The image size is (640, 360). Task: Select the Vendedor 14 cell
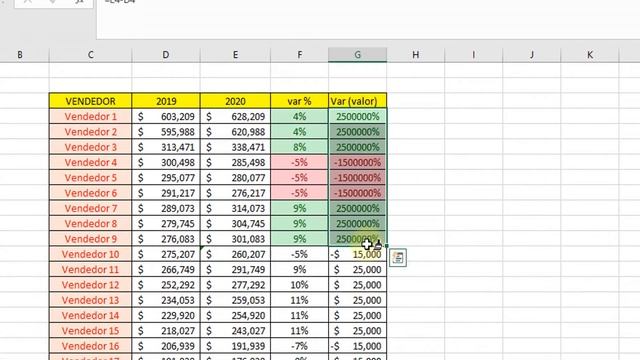[90, 316]
